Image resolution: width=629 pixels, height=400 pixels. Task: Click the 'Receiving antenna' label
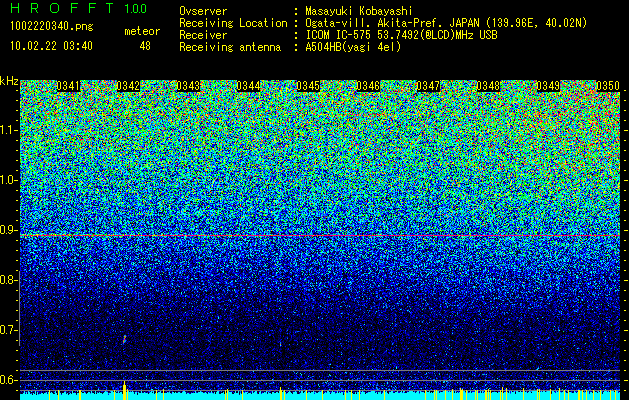(x=230, y=47)
